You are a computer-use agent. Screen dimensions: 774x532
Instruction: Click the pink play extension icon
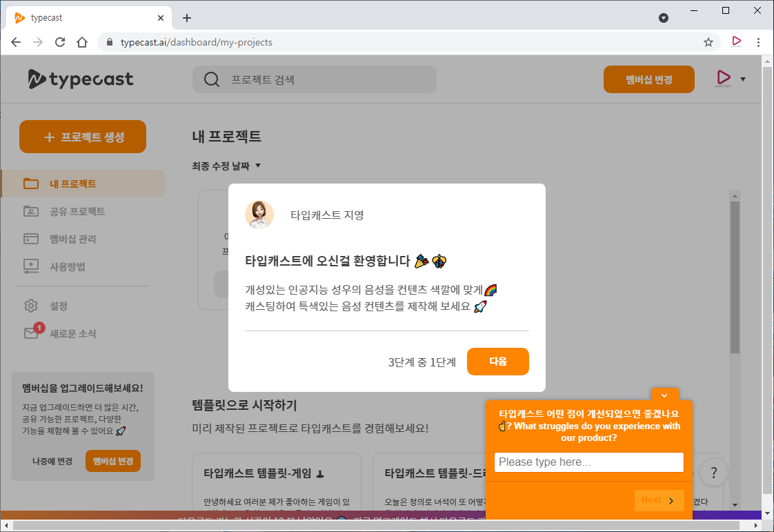[x=736, y=41]
